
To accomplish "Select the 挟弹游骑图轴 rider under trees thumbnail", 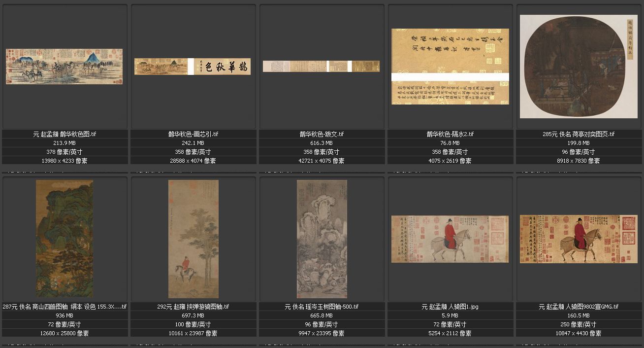I will (193, 239).
